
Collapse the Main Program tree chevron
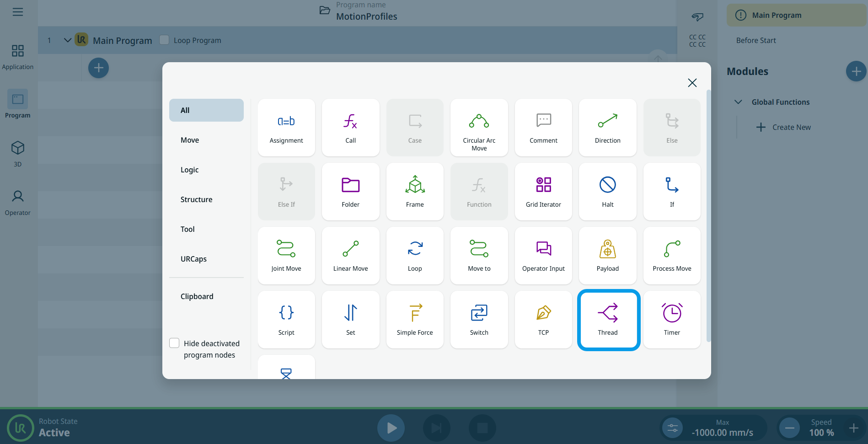[67, 40]
